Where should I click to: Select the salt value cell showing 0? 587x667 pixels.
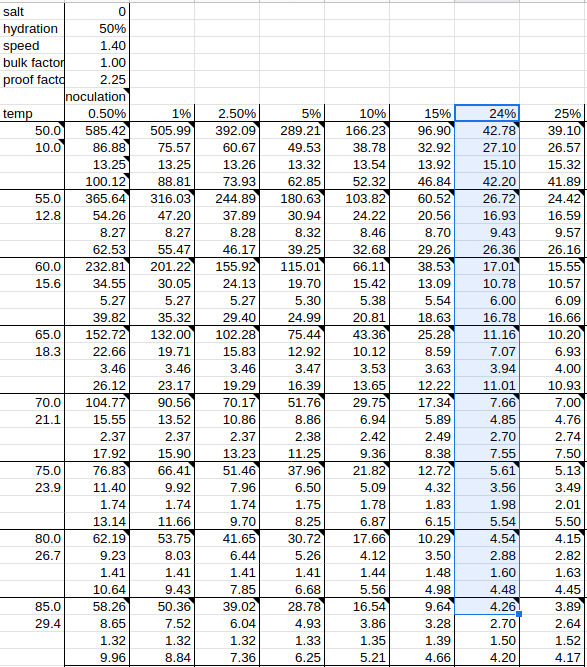tap(97, 11)
